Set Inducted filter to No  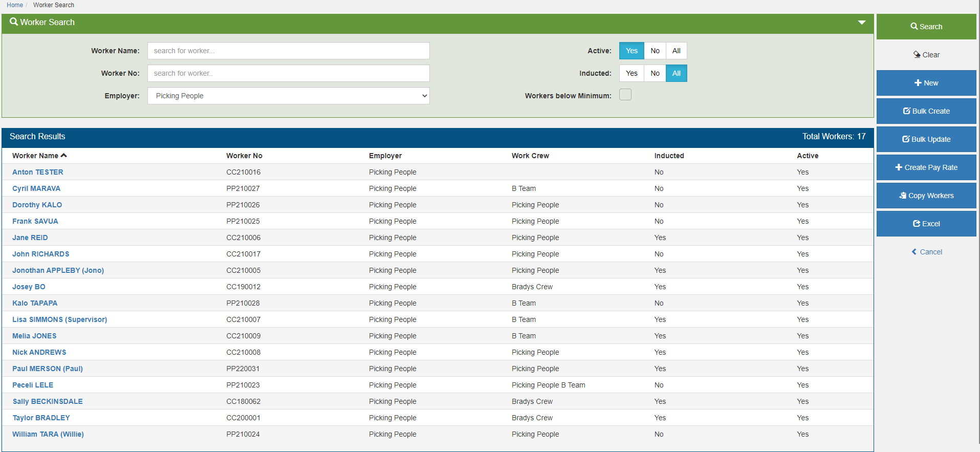point(655,73)
